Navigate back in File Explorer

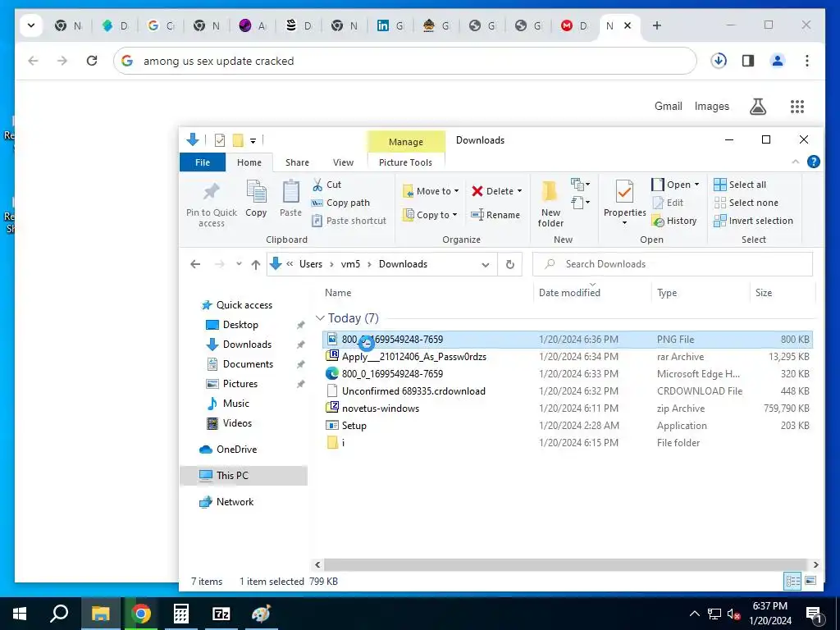pyautogui.click(x=195, y=264)
